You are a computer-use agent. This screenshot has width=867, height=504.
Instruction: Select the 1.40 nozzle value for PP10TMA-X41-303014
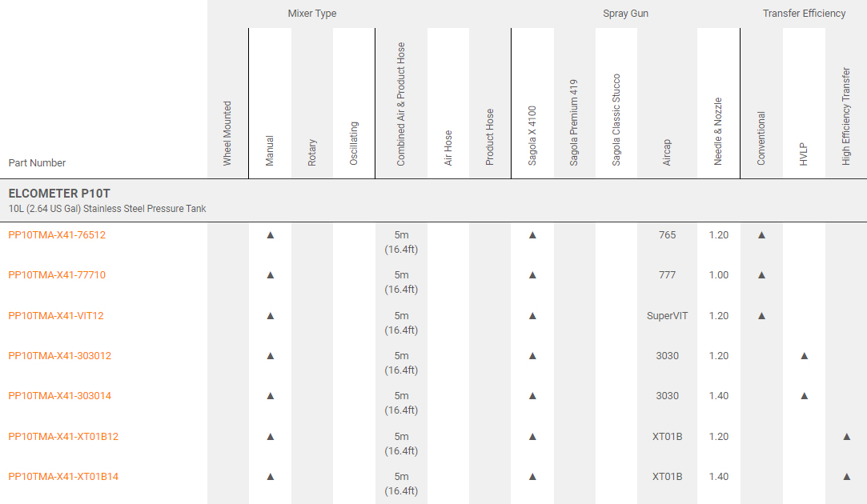tap(719, 396)
